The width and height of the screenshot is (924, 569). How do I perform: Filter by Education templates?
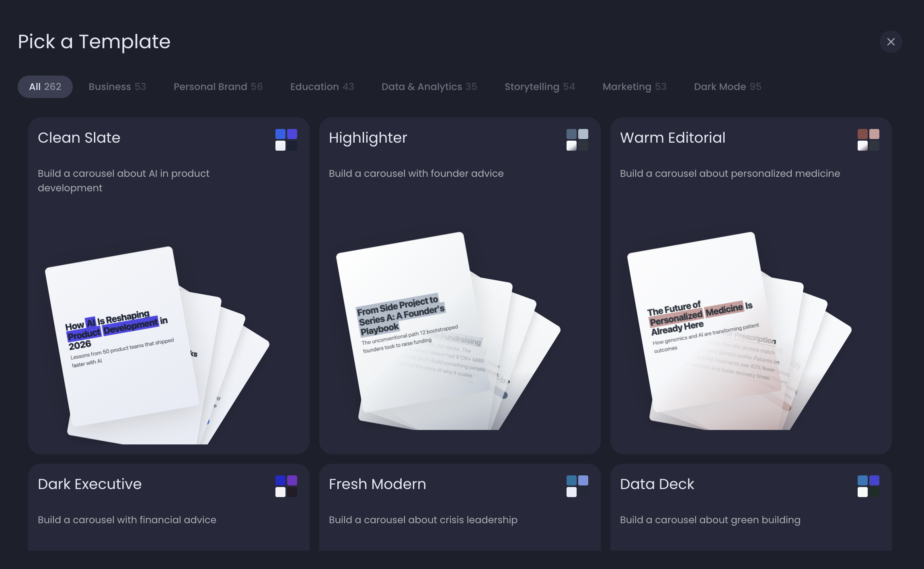tap(322, 87)
